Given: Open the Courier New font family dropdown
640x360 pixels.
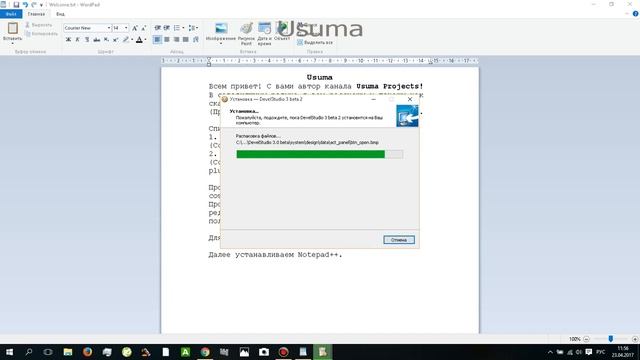Looking at the screenshot, I should [x=109, y=28].
